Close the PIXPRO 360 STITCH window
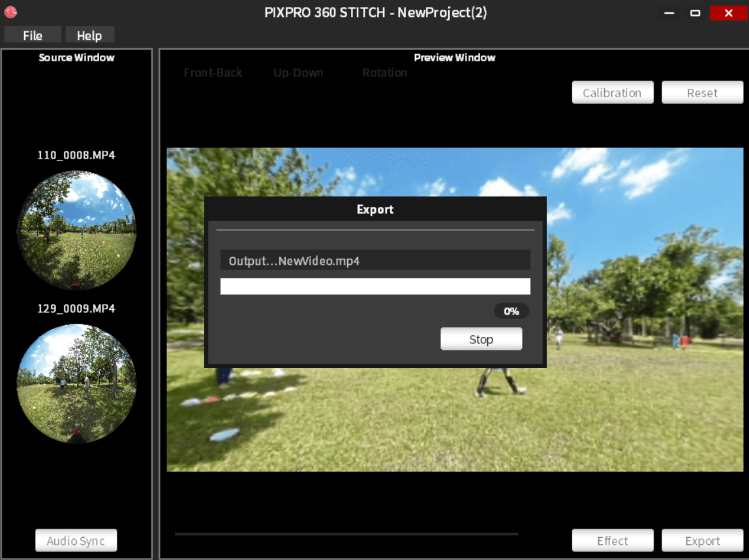749x560 pixels. (x=729, y=13)
